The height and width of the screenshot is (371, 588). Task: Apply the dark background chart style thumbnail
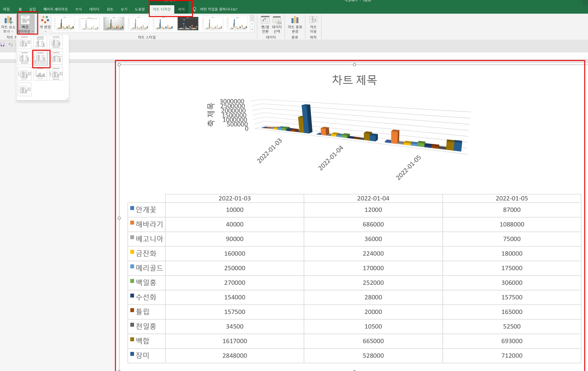point(188,23)
